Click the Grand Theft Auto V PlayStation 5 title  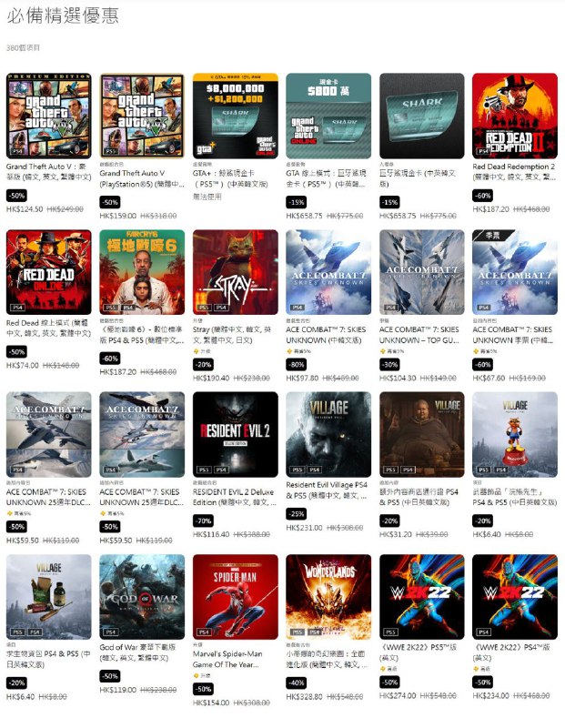coord(142,178)
